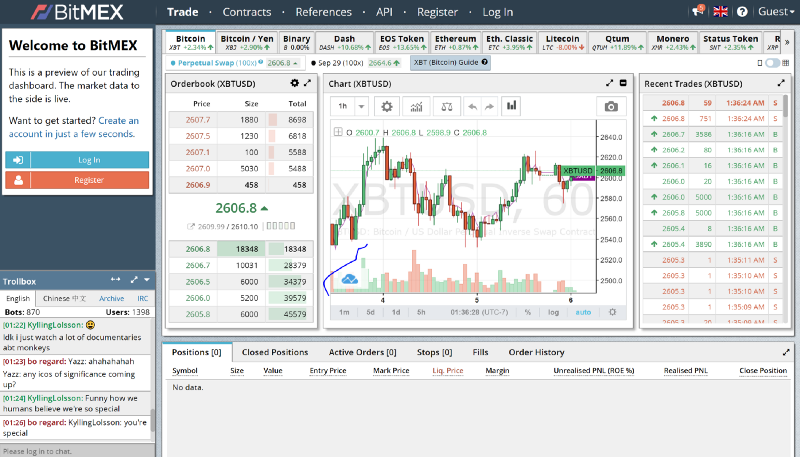Go to BitMEX logo home

click(x=77, y=12)
